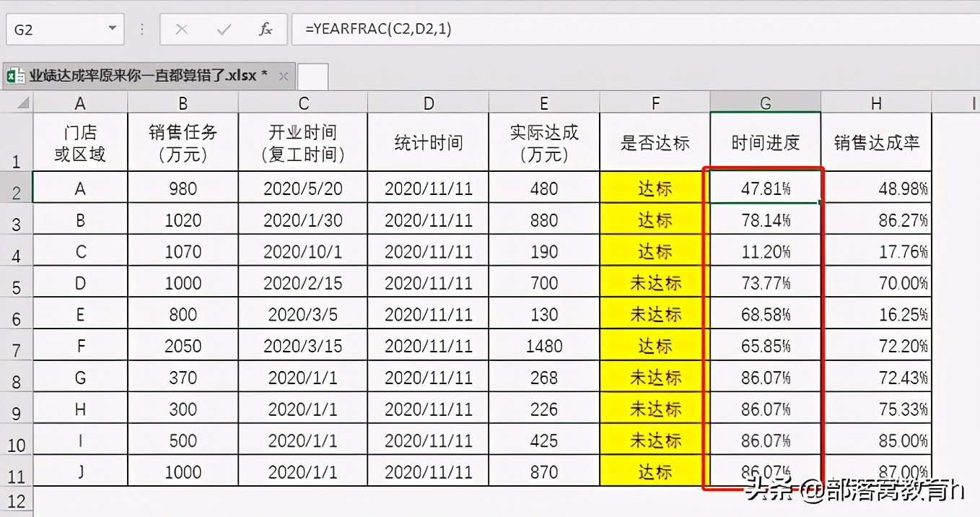Select row 1 header
Screen dimensions: 980x517
(17, 142)
